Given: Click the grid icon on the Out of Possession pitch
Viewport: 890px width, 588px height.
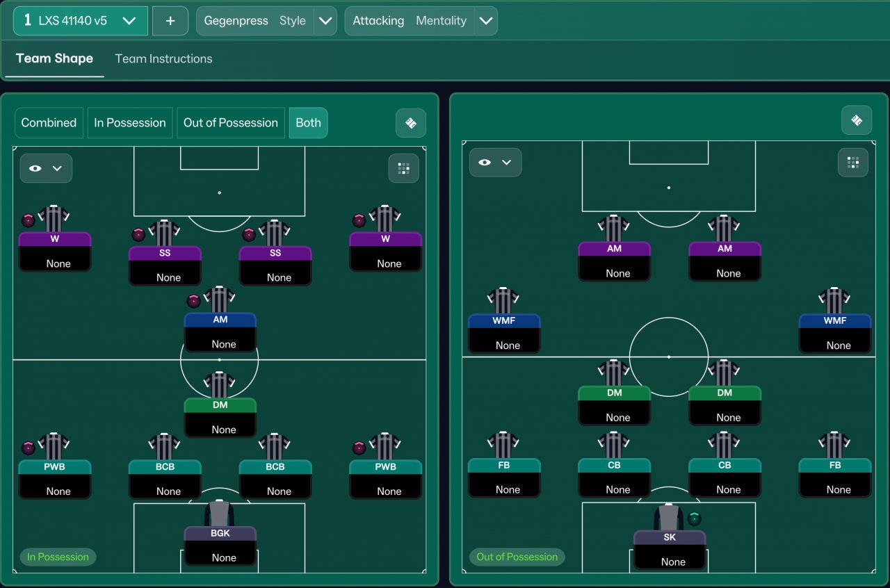Looking at the screenshot, I should (853, 163).
